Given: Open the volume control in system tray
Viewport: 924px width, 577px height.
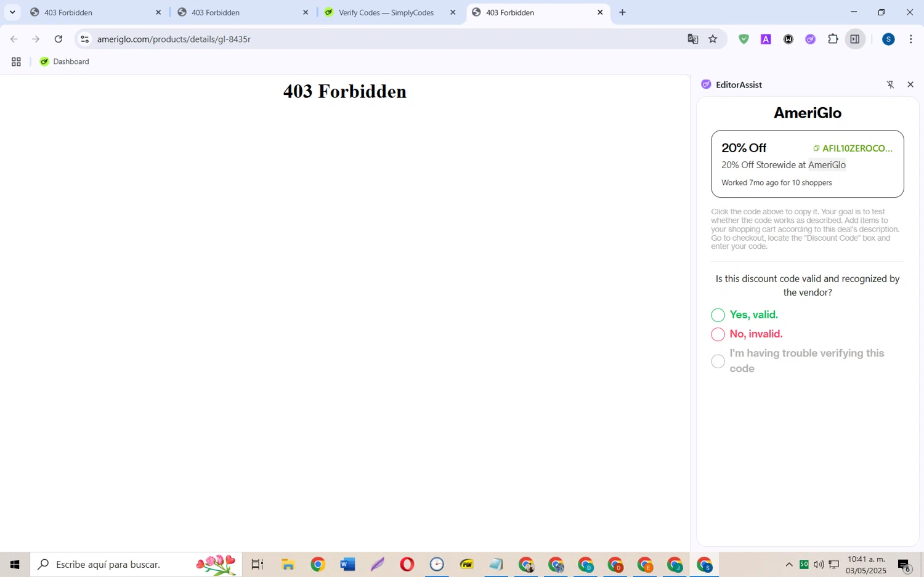Looking at the screenshot, I should pos(819,564).
